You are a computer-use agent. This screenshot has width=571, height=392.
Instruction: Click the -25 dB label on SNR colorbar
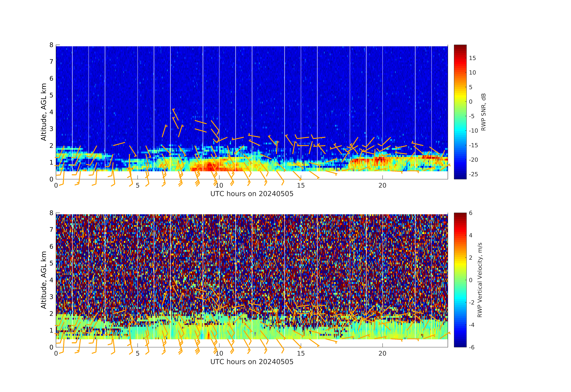point(473,174)
